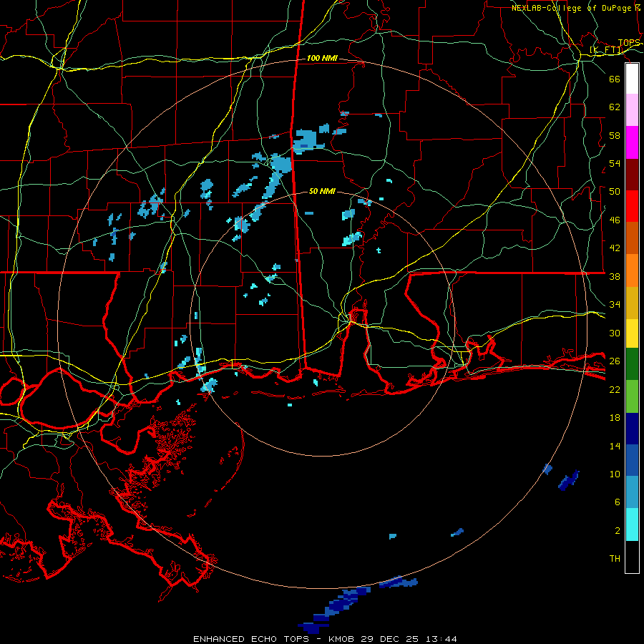644x644 pixels.
Task: Click the white swatch atop the tops scale
Action: coord(632,79)
